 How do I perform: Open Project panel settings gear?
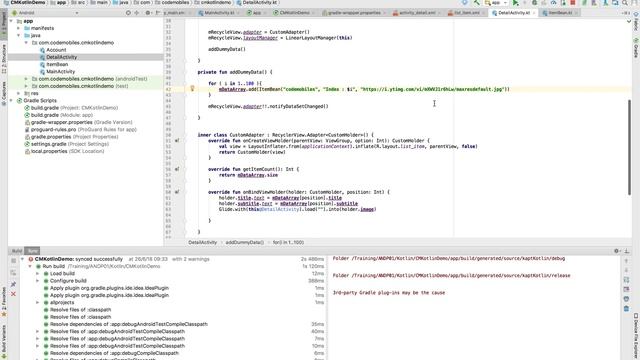coord(148,13)
